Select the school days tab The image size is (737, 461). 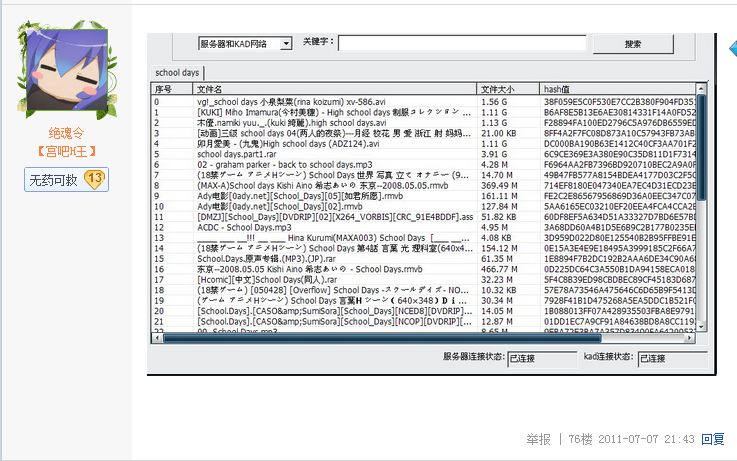point(177,73)
